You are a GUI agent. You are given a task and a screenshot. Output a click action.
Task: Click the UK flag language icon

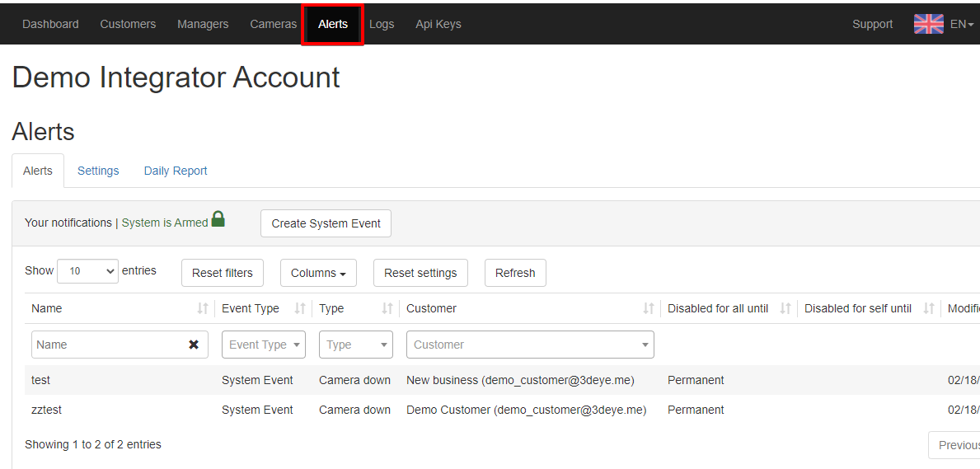coord(928,24)
